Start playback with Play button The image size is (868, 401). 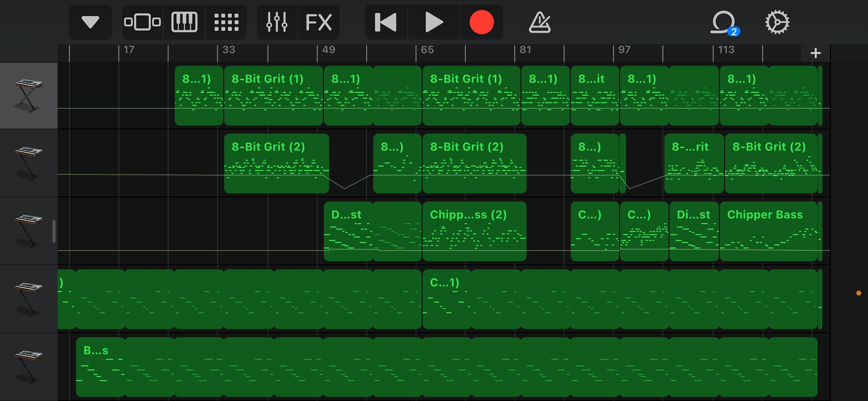434,22
